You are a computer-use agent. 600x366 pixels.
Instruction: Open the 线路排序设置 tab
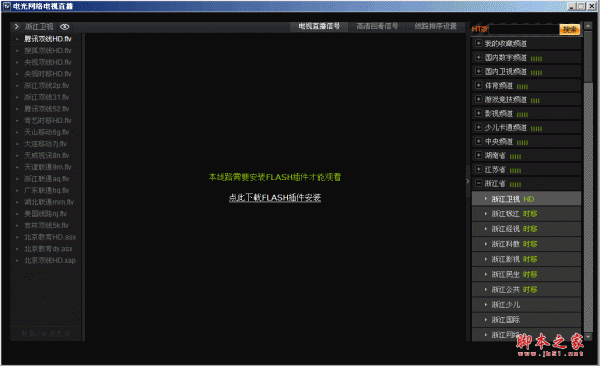[x=435, y=26]
